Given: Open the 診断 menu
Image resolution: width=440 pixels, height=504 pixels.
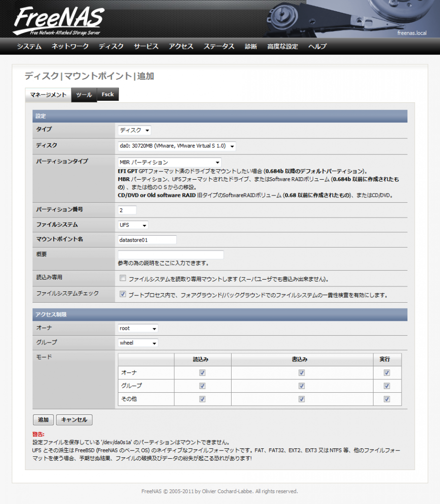Looking at the screenshot, I should click(x=250, y=46).
